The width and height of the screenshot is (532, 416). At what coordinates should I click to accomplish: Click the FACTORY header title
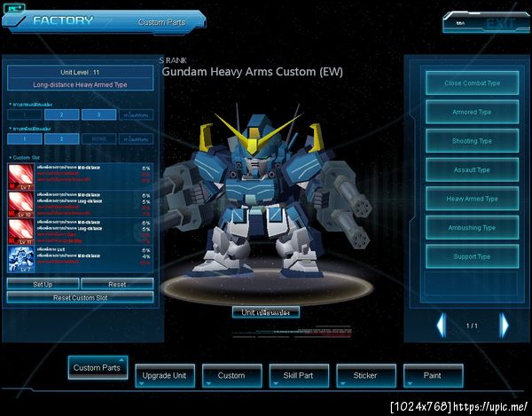click(63, 20)
